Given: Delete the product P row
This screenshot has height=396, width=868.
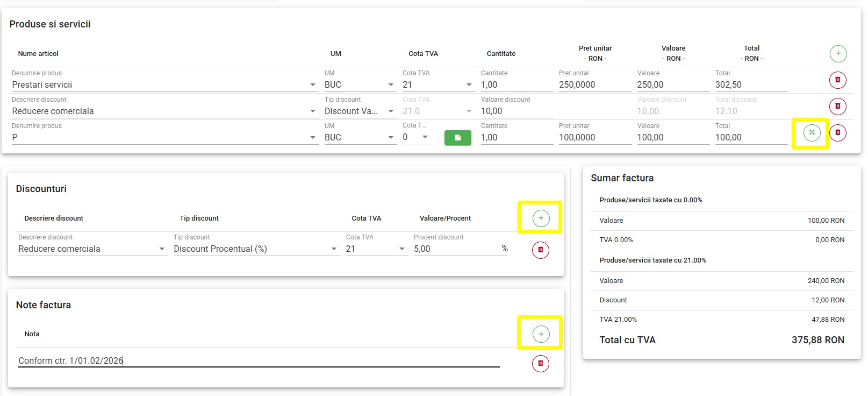Looking at the screenshot, I should tap(837, 133).
